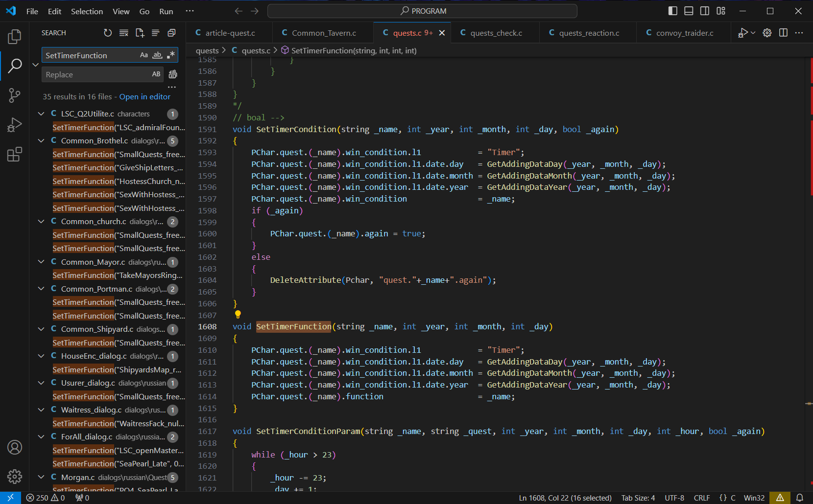Click the Open in editor link
Image resolution: width=813 pixels, height=504 pixels.
[x=145, y=97]
